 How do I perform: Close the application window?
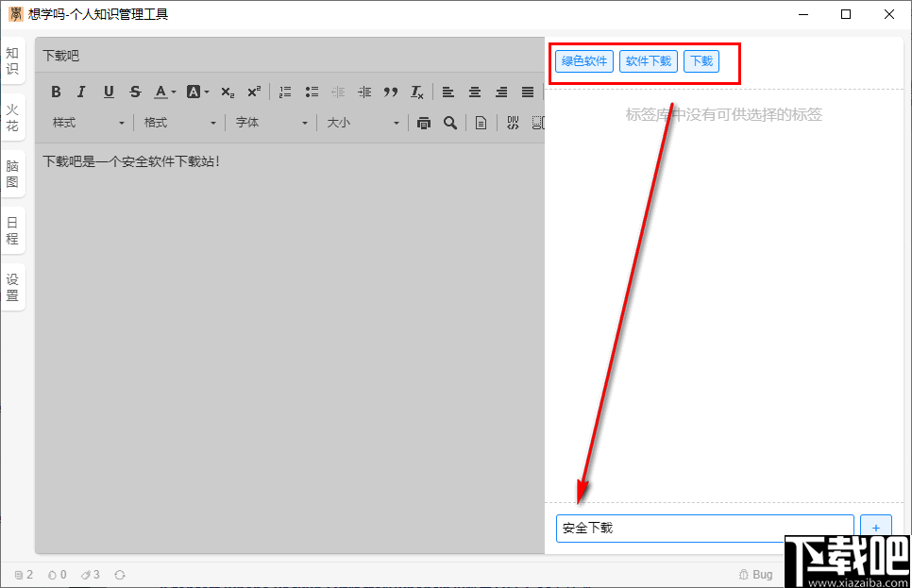point(889,14)
